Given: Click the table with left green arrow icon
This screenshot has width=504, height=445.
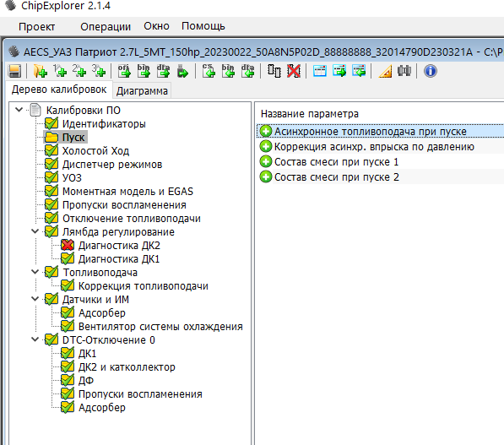Looking at the screenshot, I should point(359,71).
